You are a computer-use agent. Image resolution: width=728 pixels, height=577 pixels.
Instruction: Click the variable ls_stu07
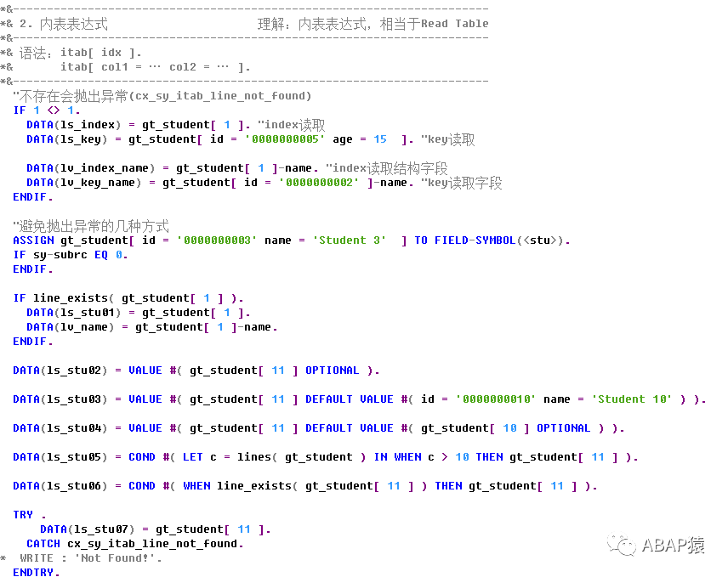[100, 529]
